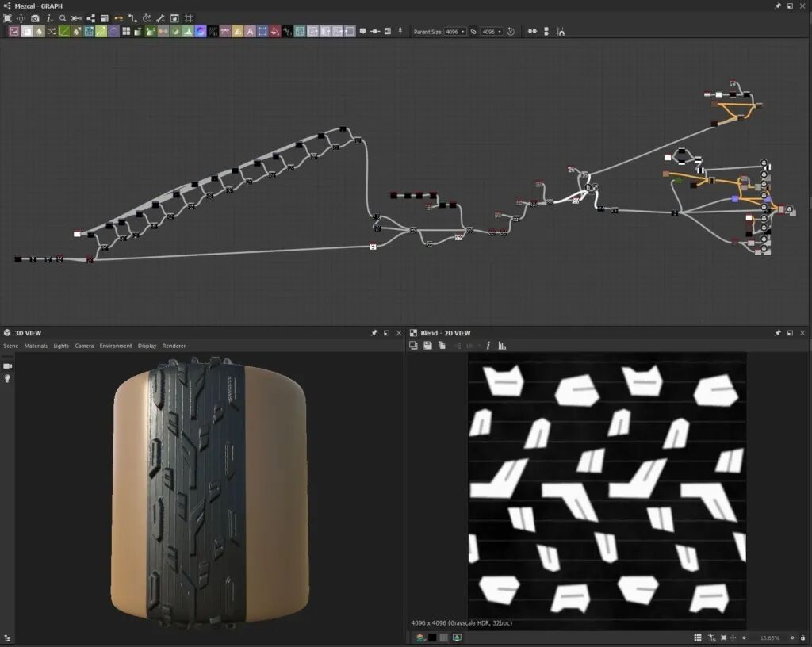Fit image to 2D view via footer icon

click(723, 637)
